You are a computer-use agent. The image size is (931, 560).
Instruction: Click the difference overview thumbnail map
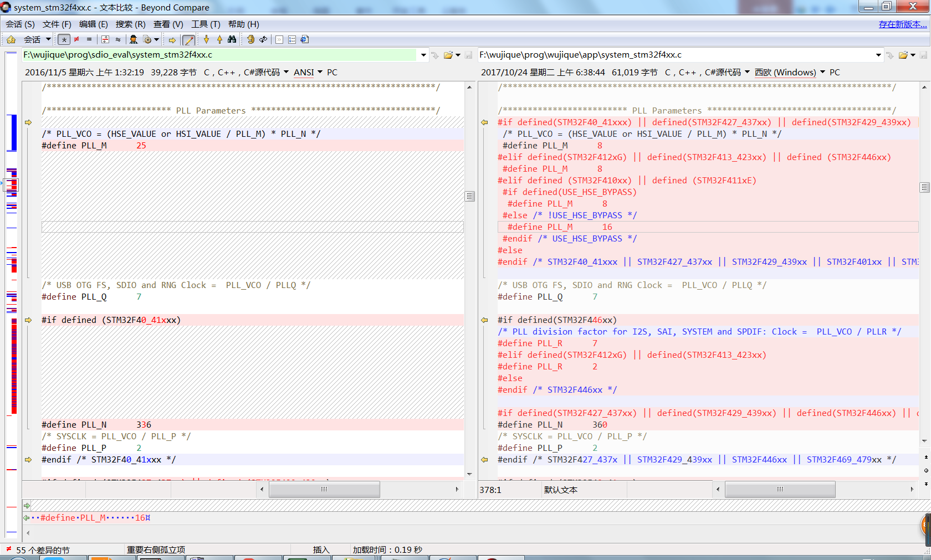pos(12,294)
